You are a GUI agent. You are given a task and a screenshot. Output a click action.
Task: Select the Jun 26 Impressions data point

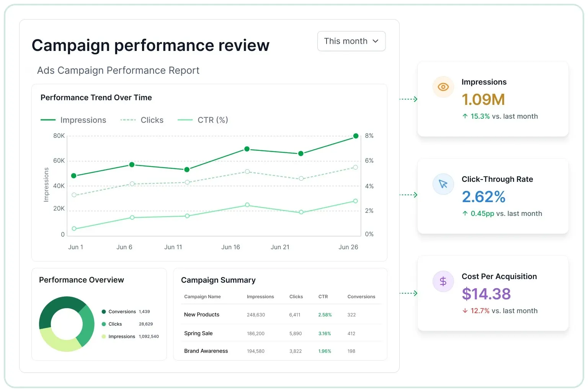click(x=356, y=136)
